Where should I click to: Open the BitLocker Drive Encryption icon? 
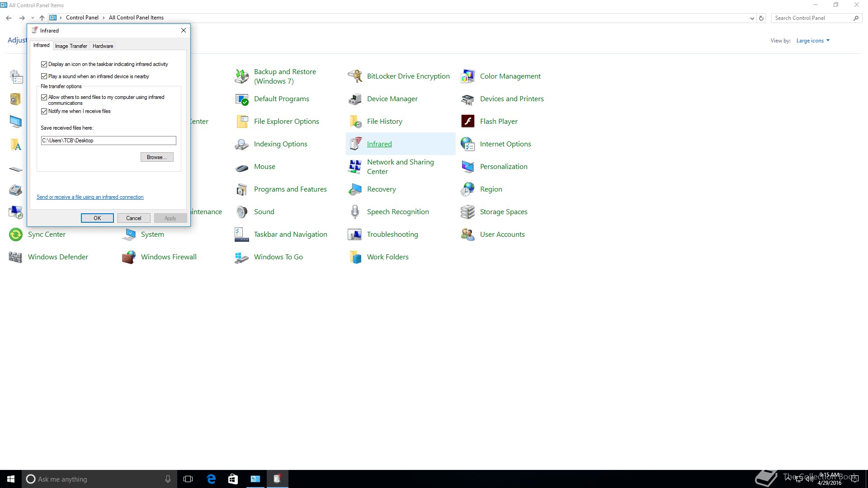(x=355, y=76)
